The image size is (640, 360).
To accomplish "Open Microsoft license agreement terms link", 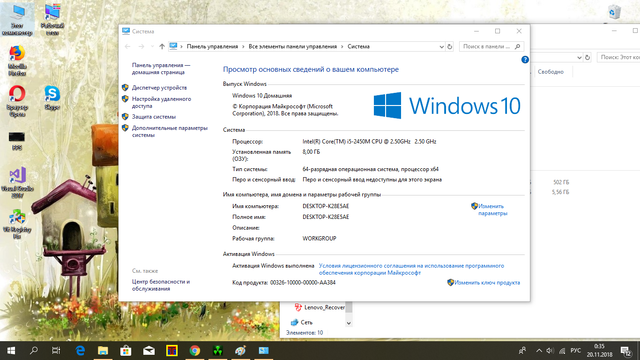I will (411, 269).
